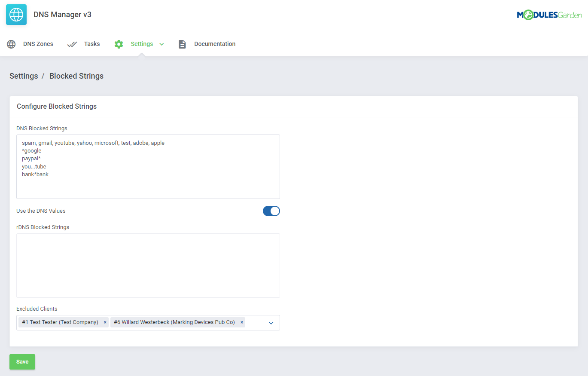Click the DNS Manager app logo icon
Viewport: 588px width, 376px height.
(16, 15)
